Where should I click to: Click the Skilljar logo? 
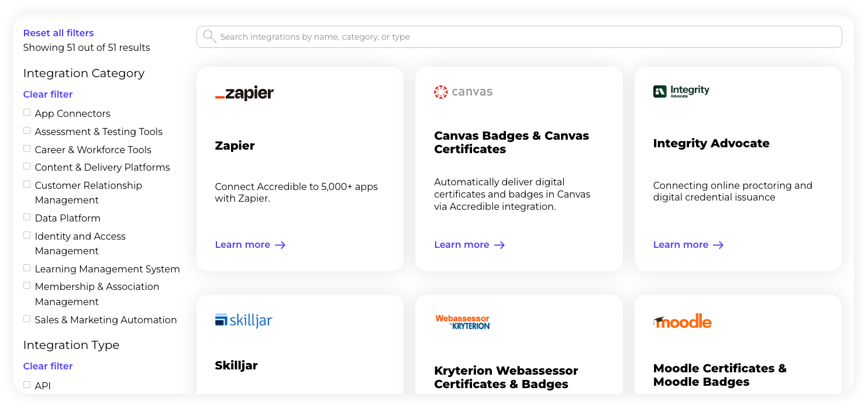tap(244, 320)
